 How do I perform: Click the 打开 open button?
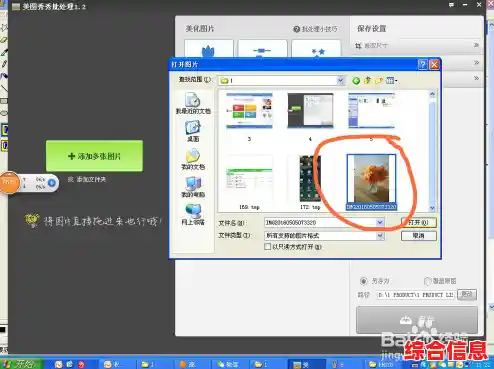(x=419, y=222)
